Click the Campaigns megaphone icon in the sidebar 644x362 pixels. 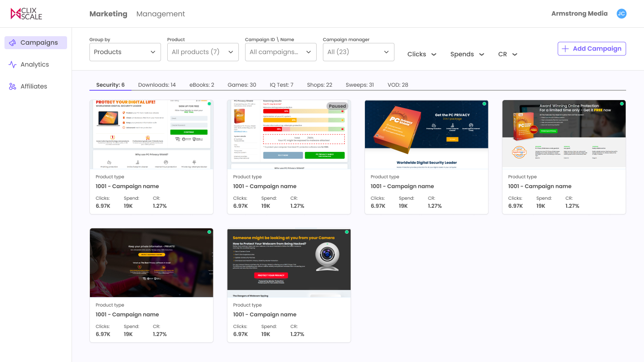pyautogui.click(x=13, y=42)
